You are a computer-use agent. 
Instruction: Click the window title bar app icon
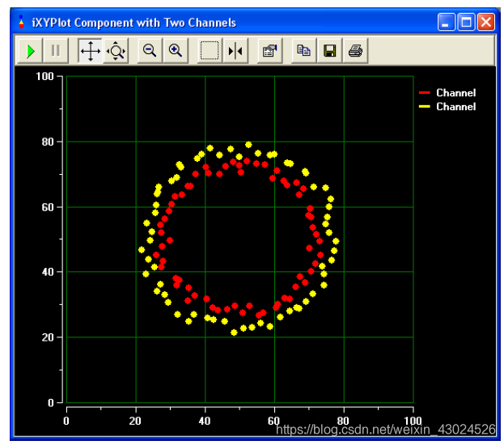[21, 22]
